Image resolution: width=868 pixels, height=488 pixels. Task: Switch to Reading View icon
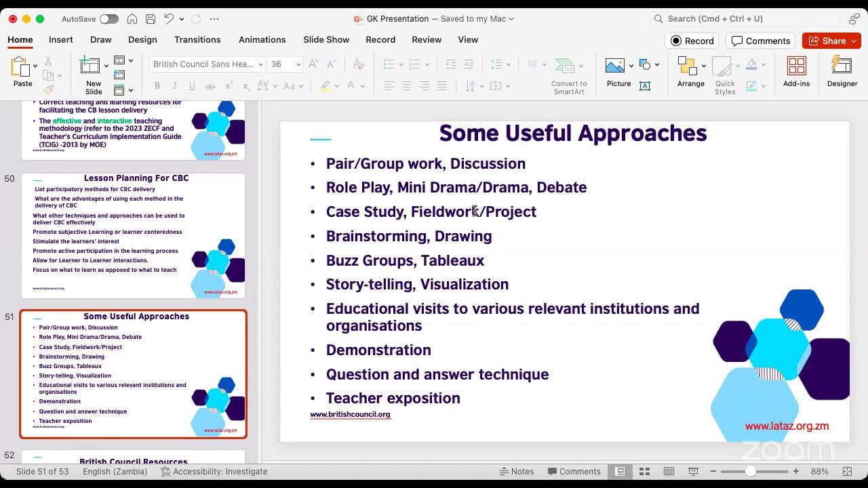coord(669,471)
